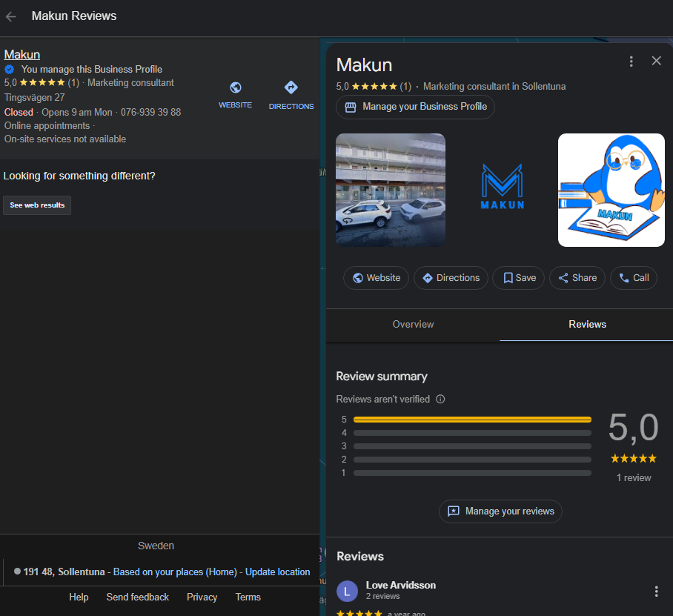Close the Makun business panel
The width and height of the screenshot is (673, 616).
656,61
